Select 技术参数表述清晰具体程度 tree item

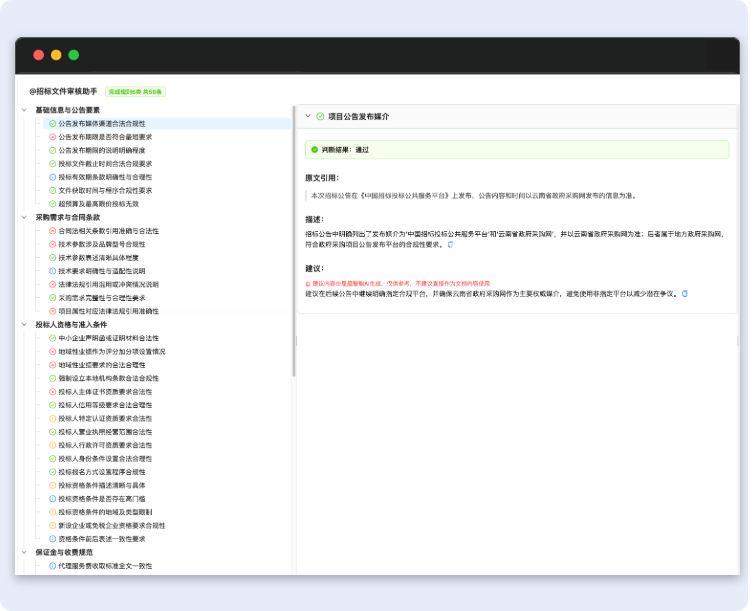105,258
